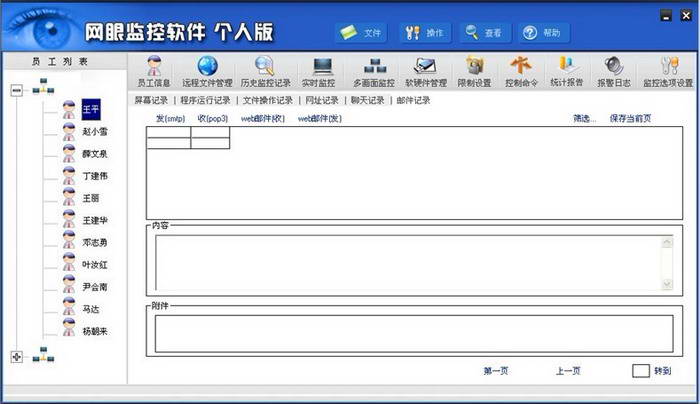Select employee 丁建伟 in the tree

95,176
